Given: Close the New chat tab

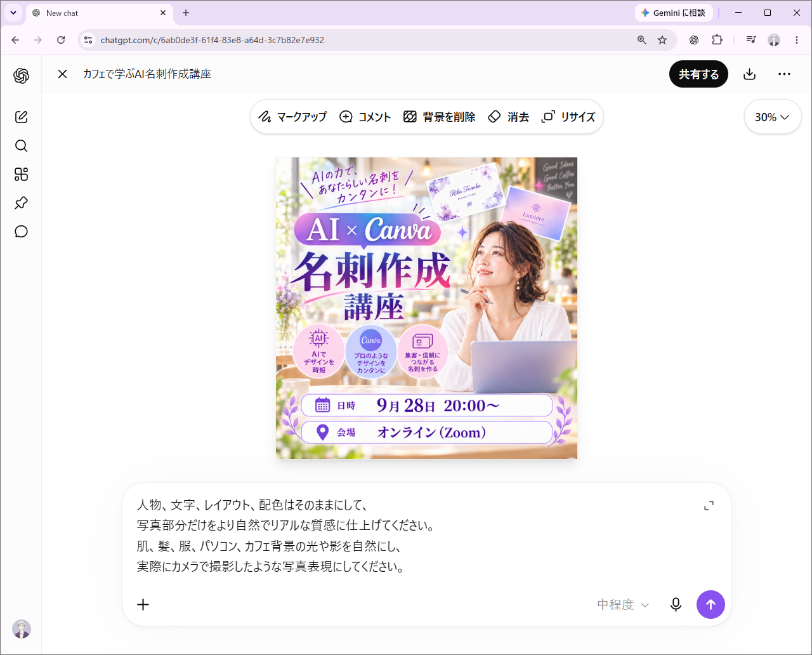Looking at the screenshot, I should 163,13.
